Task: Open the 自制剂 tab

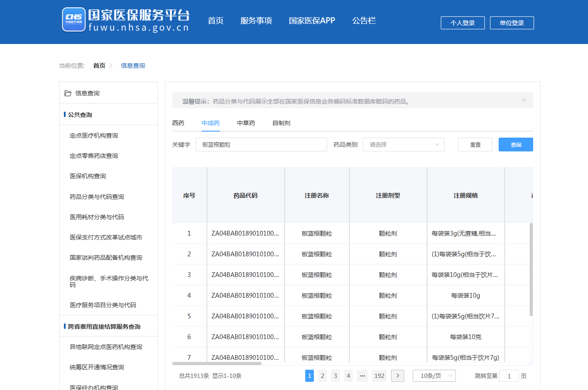Action: [281, 123]
